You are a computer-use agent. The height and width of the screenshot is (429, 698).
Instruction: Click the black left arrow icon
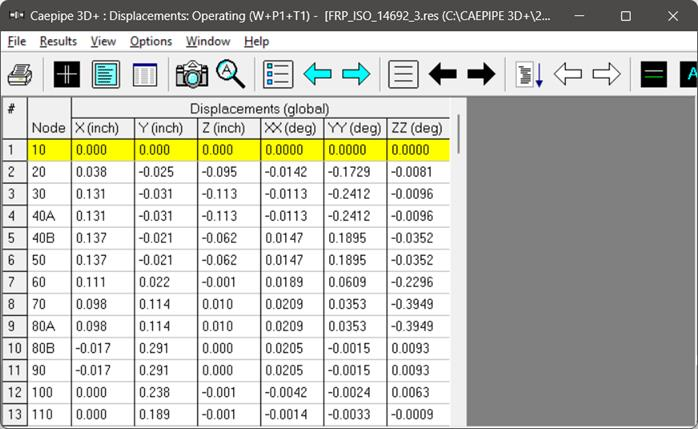(443, 74)
